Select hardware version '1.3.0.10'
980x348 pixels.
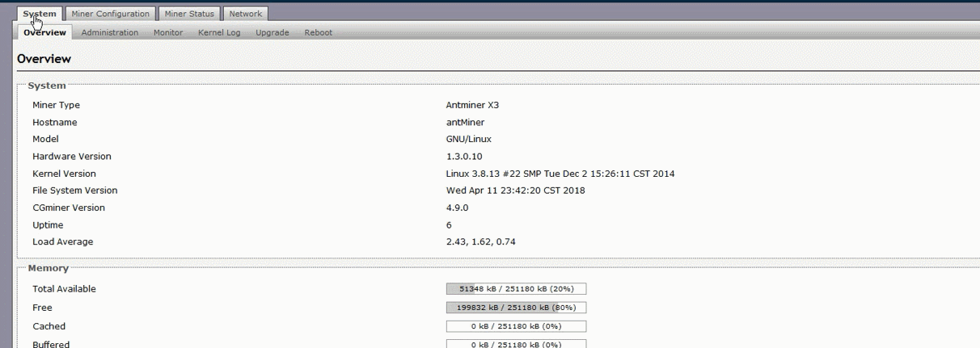(464, 157)
